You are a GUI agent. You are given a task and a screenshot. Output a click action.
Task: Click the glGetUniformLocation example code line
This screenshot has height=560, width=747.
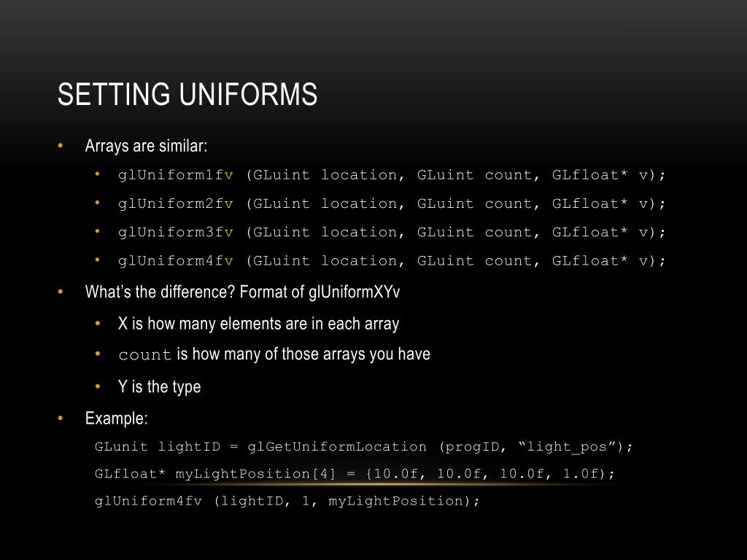coord(363,447)
